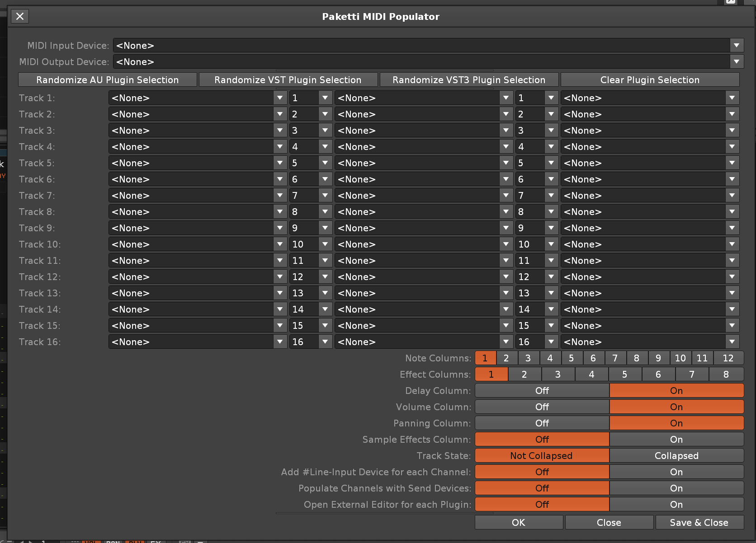
Task: Close the Paketti MIDI Populator dialog with X
Action: (20, 17)
